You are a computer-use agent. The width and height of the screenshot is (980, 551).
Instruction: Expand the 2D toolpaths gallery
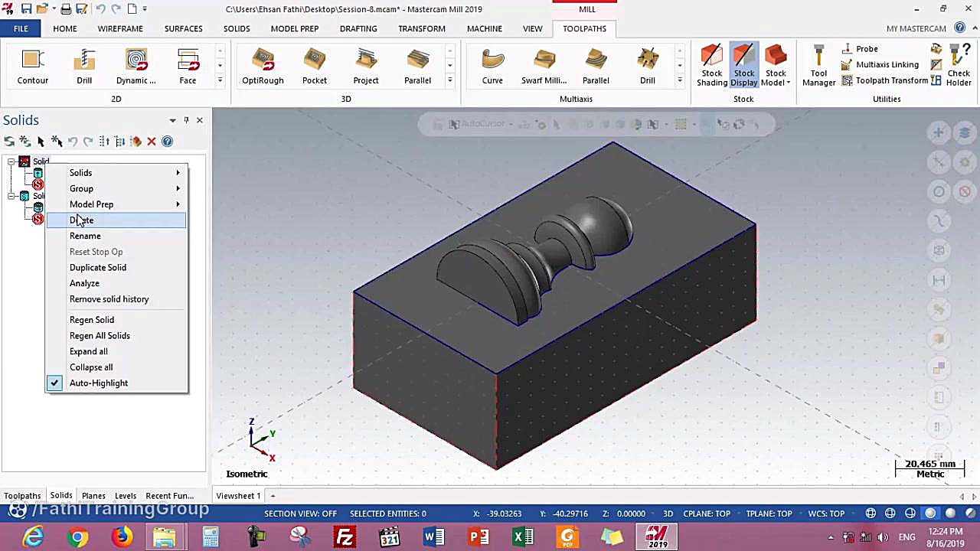[x=220, y=80]
